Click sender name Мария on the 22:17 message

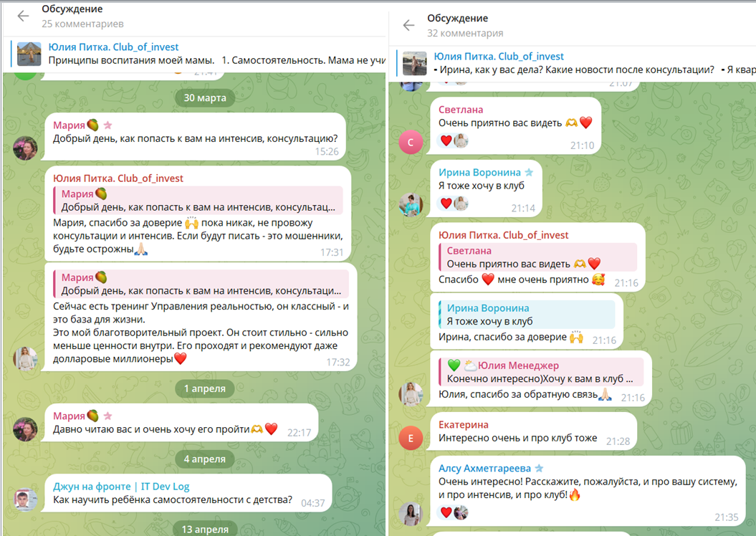tap(69, 416)
